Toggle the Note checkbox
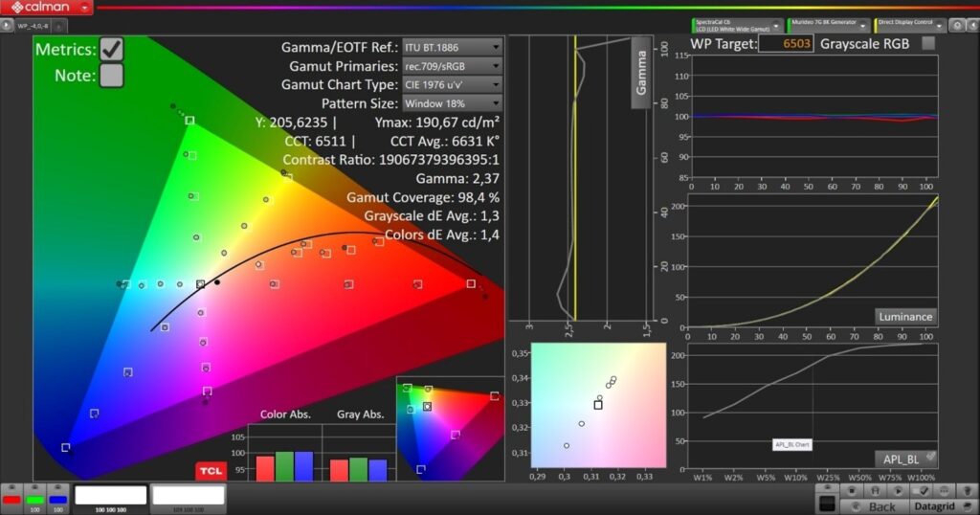980x515 pixels. [112, 76]
